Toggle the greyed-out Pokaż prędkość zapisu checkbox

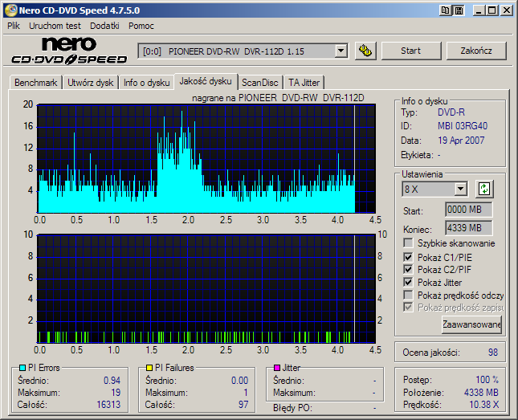coord(408,308)
